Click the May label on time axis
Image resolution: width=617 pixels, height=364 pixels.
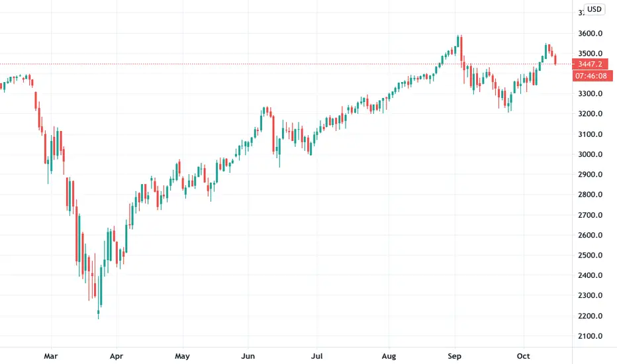pos(182,356)
